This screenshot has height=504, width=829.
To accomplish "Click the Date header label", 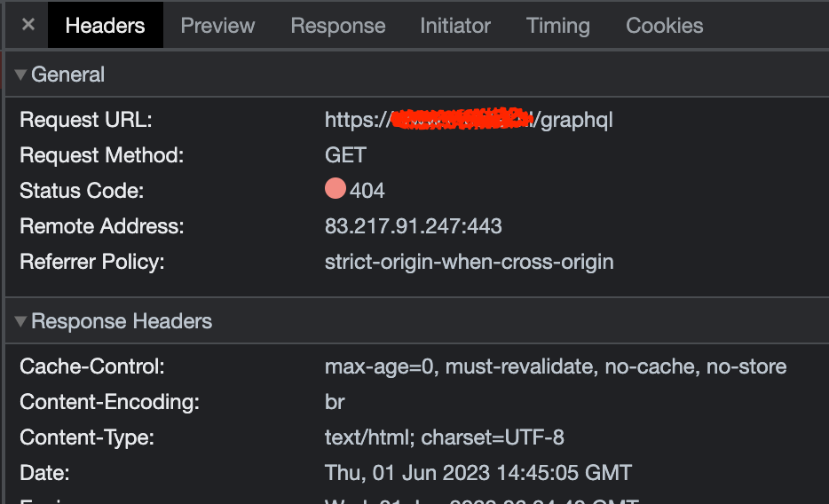I will [x=44, y=473].
